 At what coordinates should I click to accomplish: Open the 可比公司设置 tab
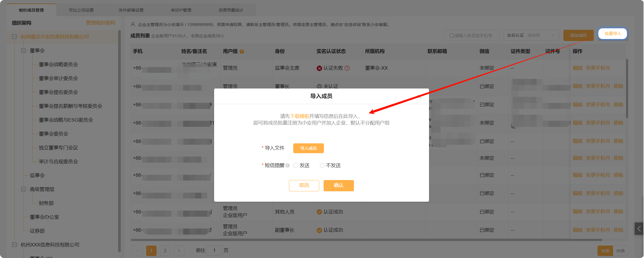(81, 10)
